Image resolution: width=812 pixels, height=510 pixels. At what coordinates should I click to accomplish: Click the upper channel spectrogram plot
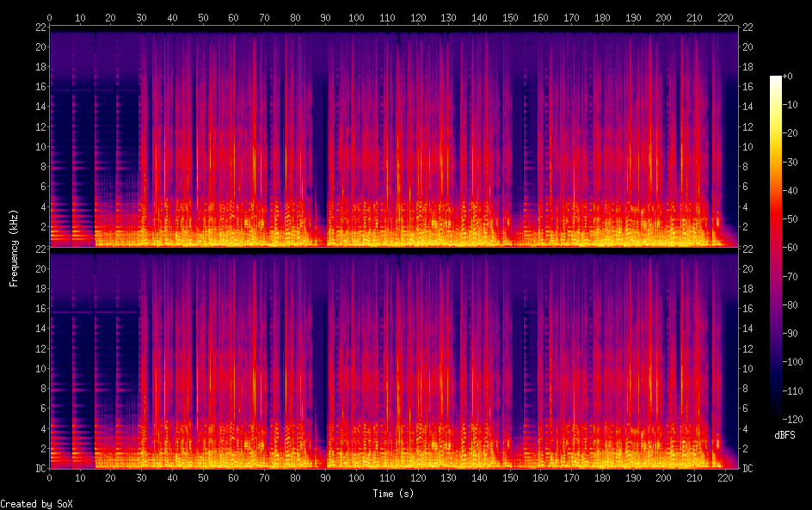coord(394,136)
